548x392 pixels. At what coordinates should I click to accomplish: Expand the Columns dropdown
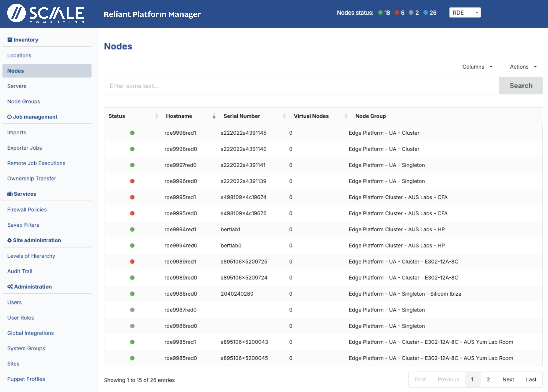[477, 67]
